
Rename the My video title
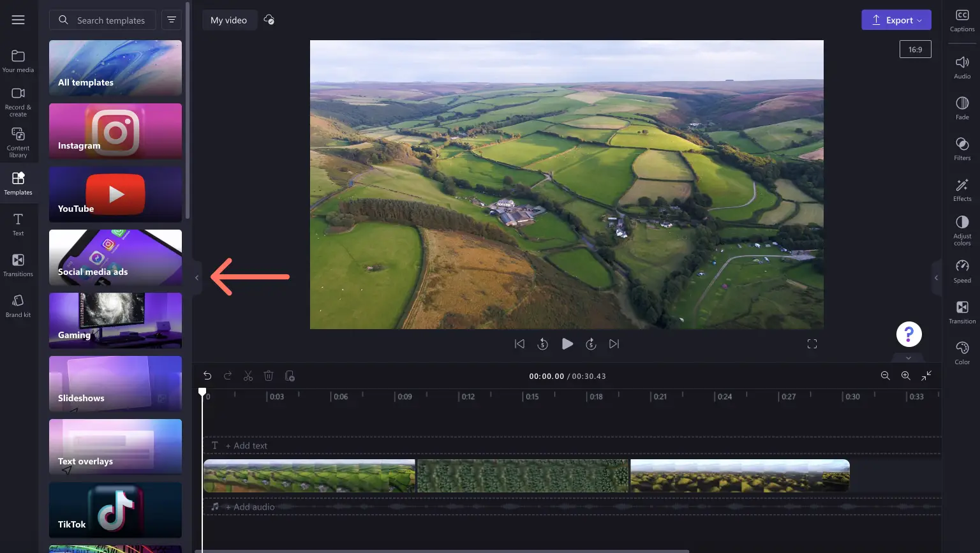pyautogui.click(x=228, y=20)
